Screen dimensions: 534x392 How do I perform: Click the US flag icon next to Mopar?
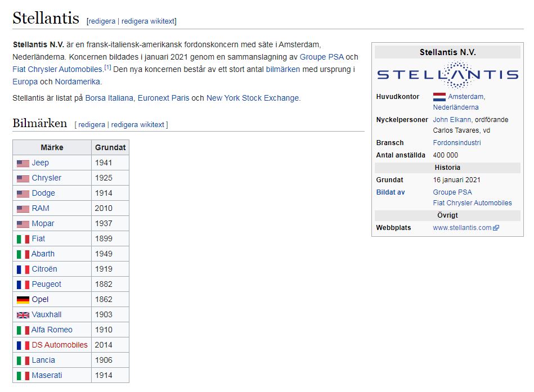coord(23,224)
